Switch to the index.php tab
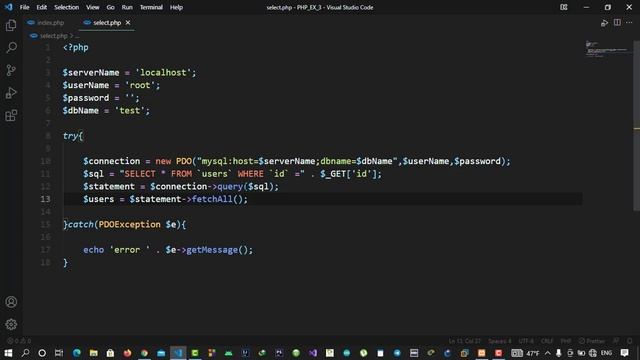Viewport: 640px width, 360px height. (x=45, y=23)
